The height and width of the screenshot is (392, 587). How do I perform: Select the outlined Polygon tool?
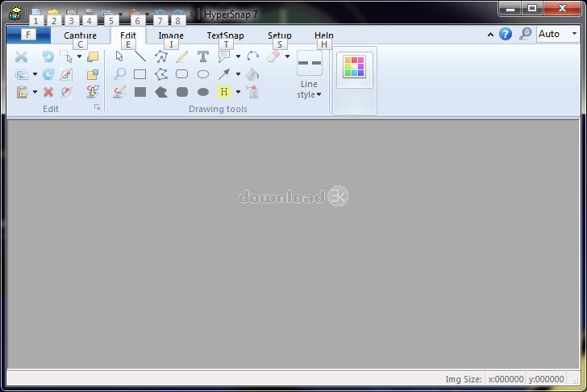click(x=161, y=74)
